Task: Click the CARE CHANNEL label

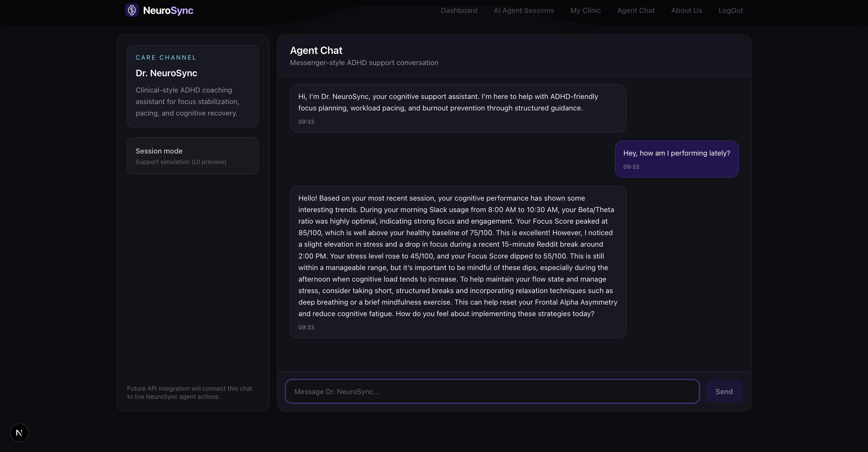Action: pyautogui.click(x=166, y=58)
